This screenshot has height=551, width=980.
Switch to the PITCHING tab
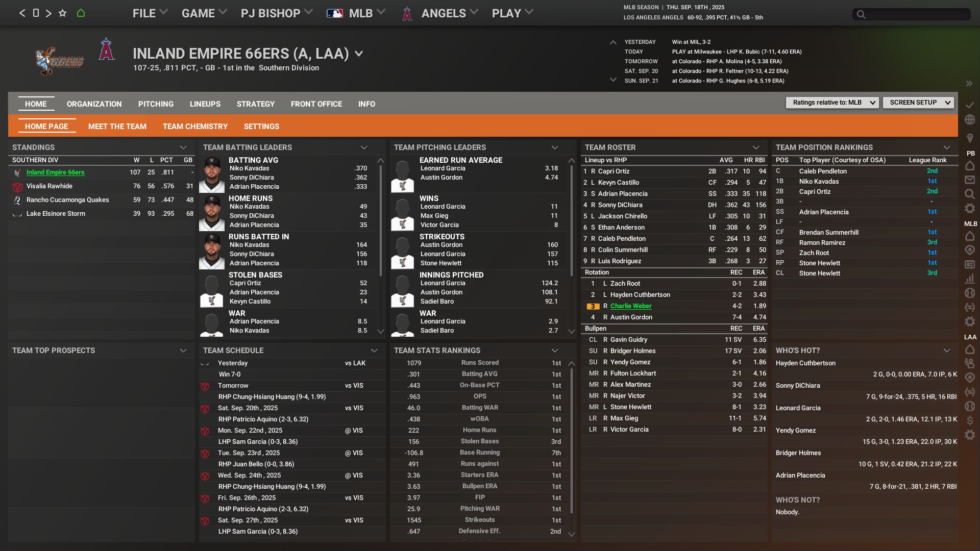coord(156,104)
